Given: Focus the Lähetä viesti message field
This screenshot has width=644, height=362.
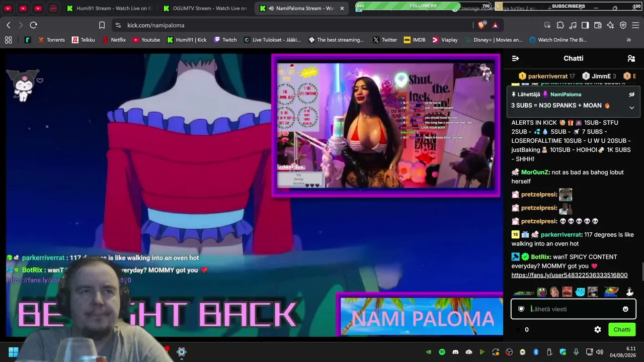Looking at the screenshot, I should [x=574, y=309].
